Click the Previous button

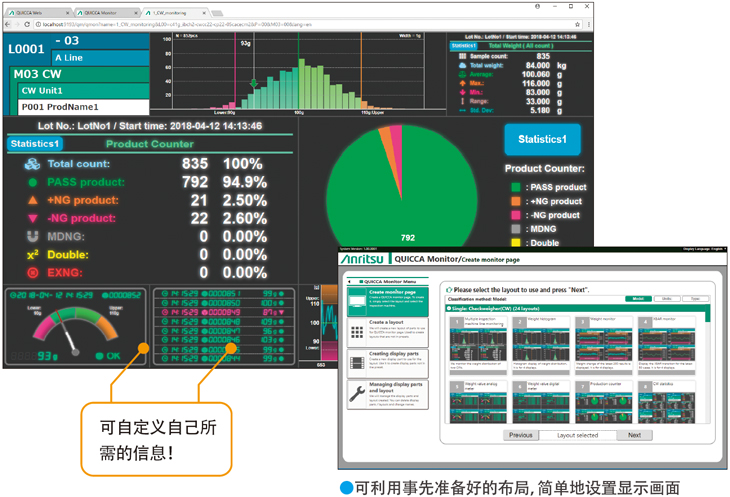520,435
